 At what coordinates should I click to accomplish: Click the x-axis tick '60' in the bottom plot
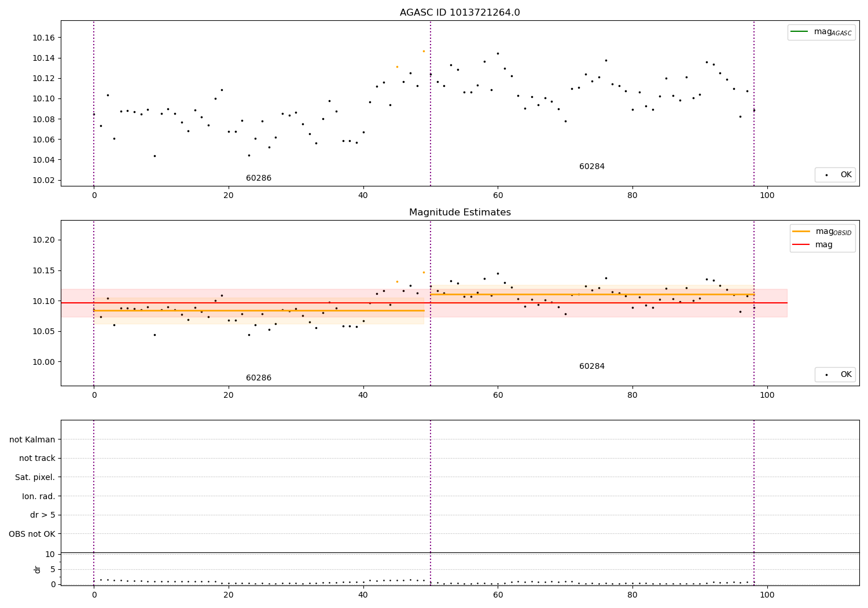(498, 595)
